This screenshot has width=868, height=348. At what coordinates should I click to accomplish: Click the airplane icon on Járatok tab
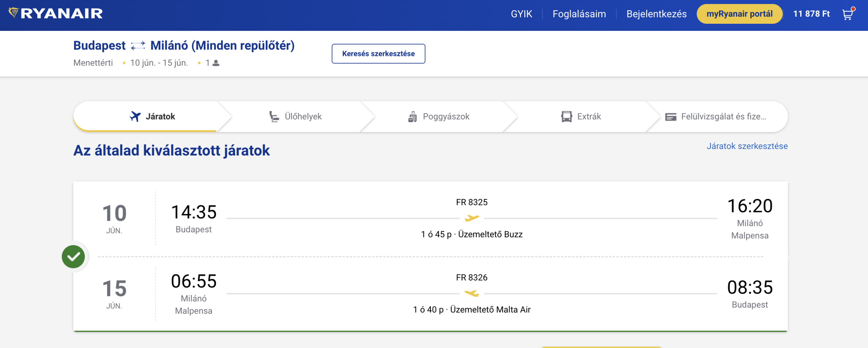coord(135,116)
